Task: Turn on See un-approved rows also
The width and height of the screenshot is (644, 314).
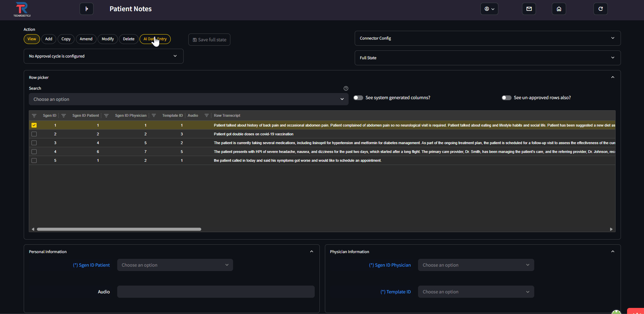Action: coord(506,97)
